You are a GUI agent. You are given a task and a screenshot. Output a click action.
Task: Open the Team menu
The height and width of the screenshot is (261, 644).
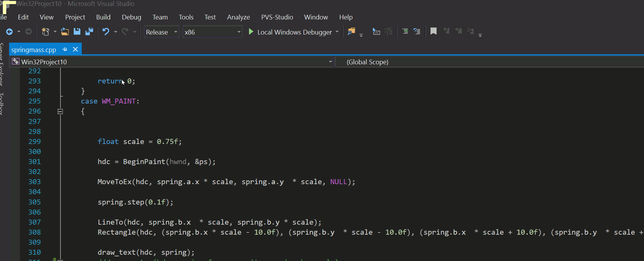[160, 17]
